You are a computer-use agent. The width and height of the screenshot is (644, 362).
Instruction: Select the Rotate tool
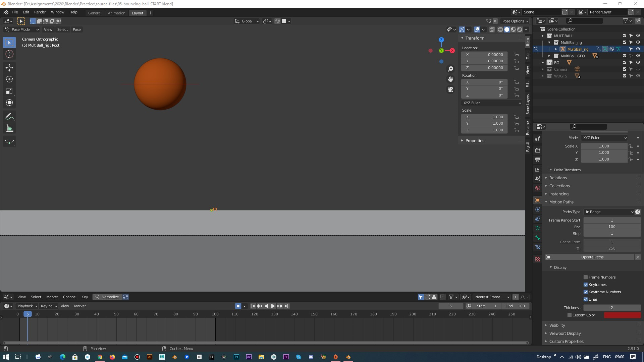point(9,79)
